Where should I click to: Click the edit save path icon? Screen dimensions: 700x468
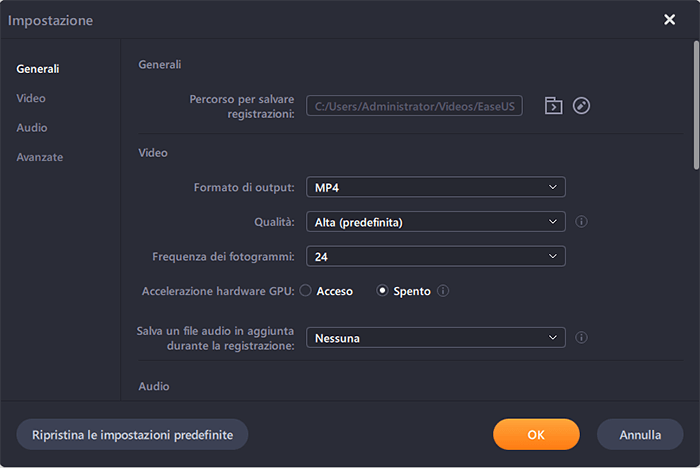581,106
